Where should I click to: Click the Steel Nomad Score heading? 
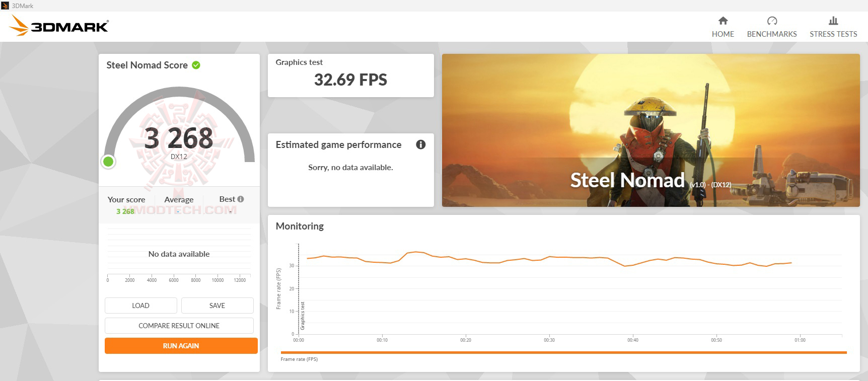pyautogui.click(x=147, y=65)
